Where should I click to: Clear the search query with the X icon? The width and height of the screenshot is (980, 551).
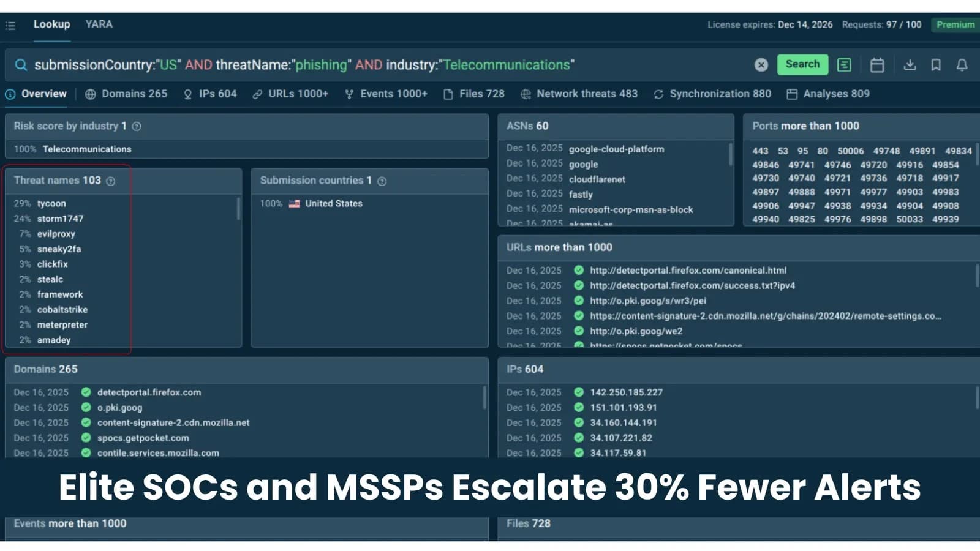point(761,64)
